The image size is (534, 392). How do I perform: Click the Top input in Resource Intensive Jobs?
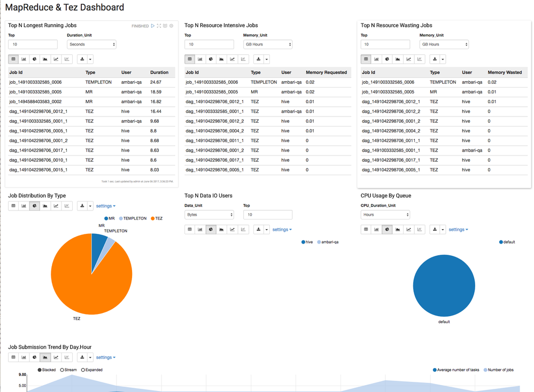tap(209, 44)
